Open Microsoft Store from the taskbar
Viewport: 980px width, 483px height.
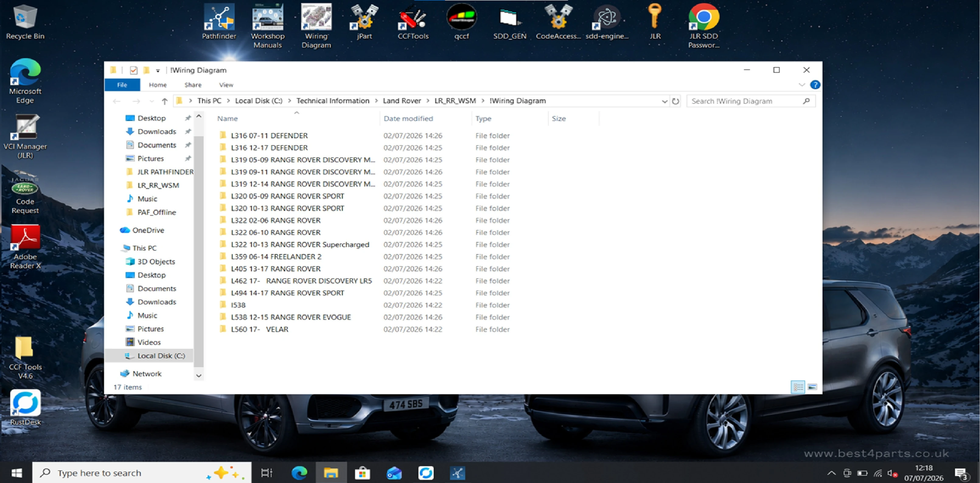(x=362, y=473)
